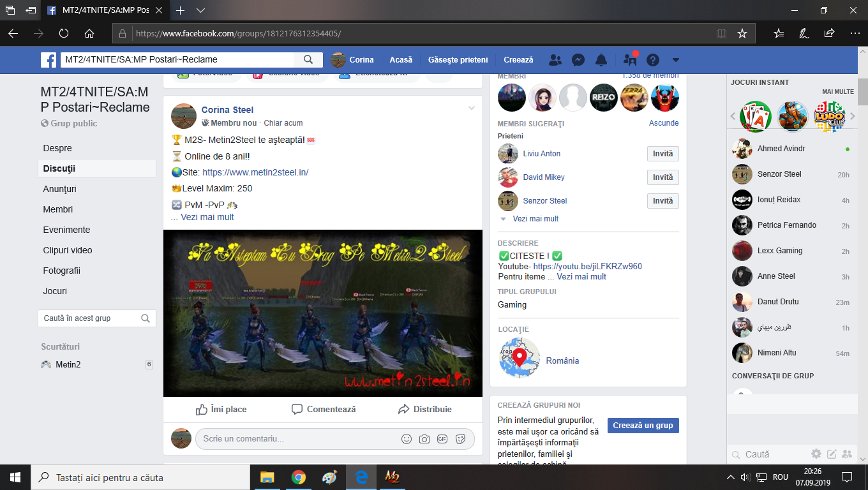
Task: Open Metin2 app from Windows taskbar
Action: tap(392, 477)
